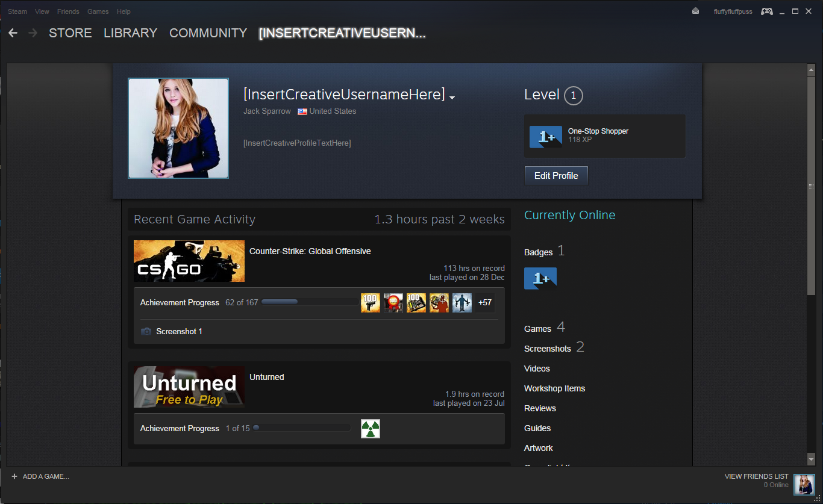Viewport: 823px width, 504px height.
Task: Click the Edit Profile button
Action: (555, 175)
